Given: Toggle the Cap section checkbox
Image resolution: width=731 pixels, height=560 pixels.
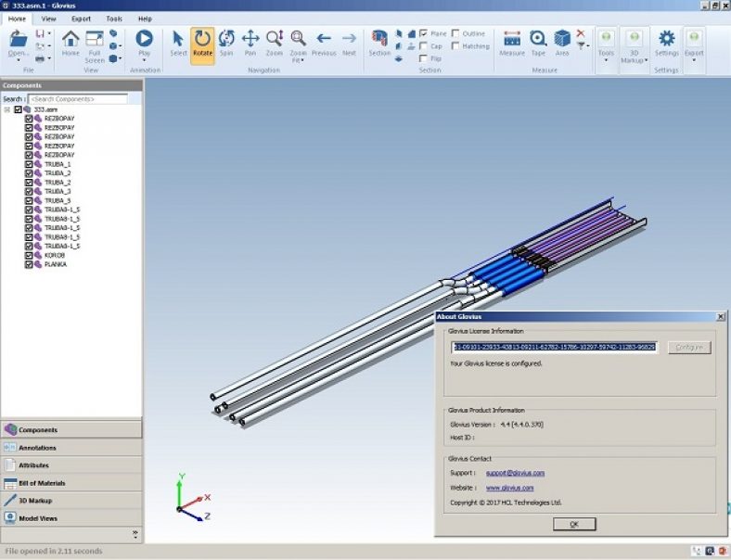Looking at the screenshot, I should pyautogui.click(x=424, y=45).
